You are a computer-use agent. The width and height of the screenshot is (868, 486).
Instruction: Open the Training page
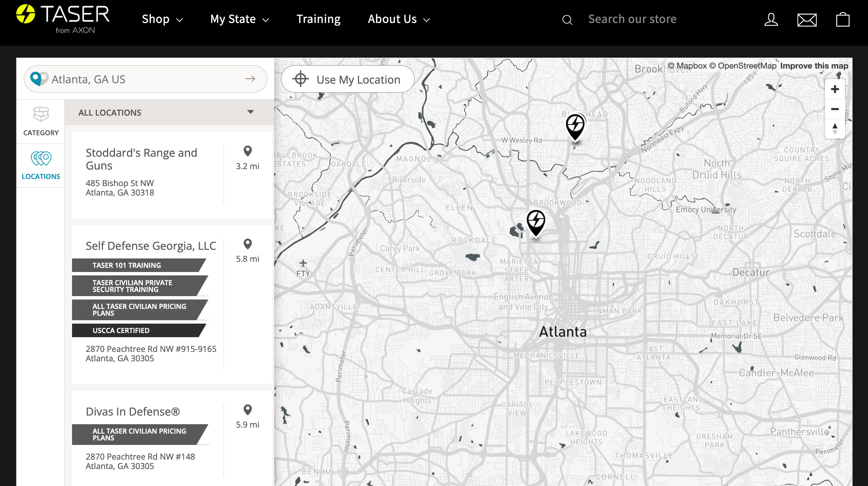click(x=319, y=19)
